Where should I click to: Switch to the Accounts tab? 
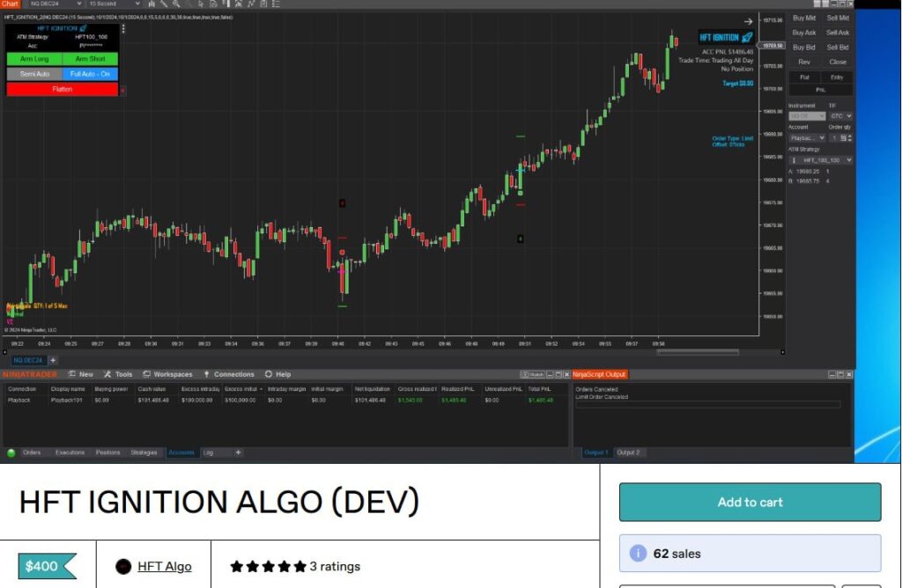click(182, 452)
